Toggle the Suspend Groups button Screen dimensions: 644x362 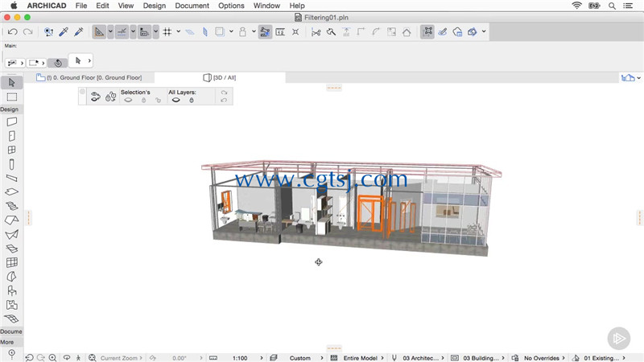(427, 32)
